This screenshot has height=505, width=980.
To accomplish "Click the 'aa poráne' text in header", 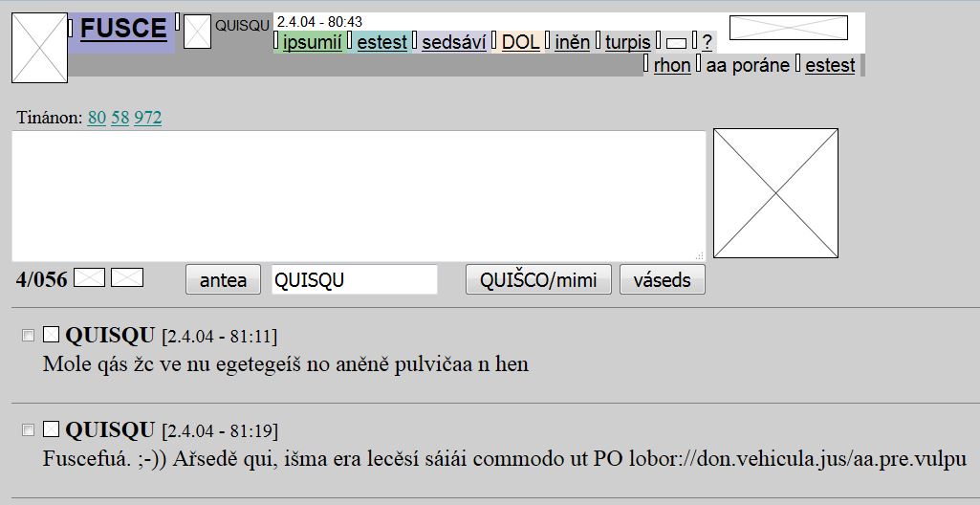I will [x=748, y=65].
